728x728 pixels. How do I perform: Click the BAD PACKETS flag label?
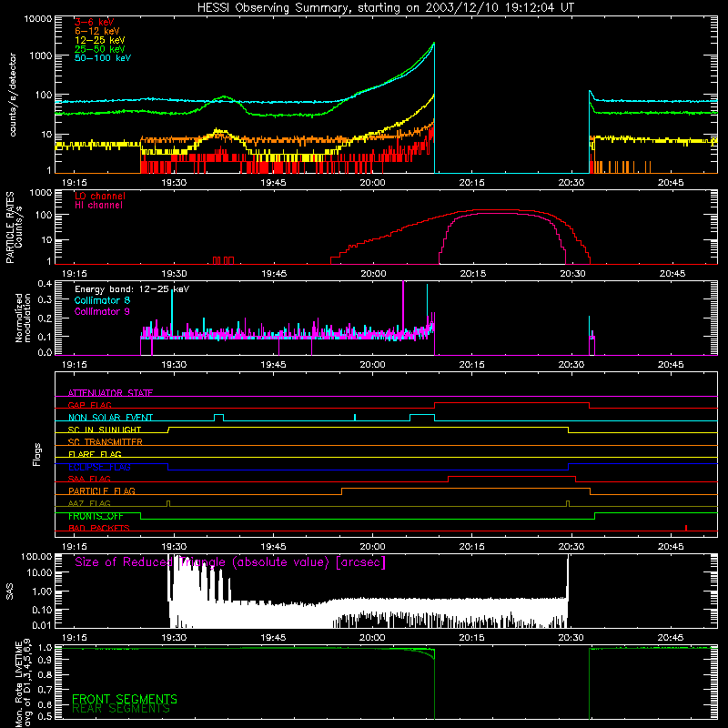(x=99, y=528)
